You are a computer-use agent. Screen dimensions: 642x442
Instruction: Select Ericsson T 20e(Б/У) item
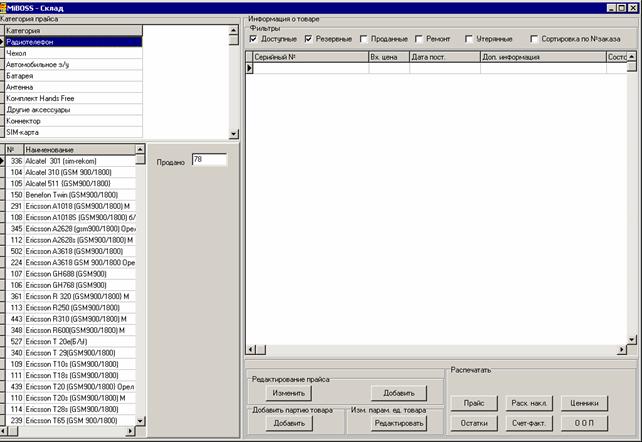[71, 342]
